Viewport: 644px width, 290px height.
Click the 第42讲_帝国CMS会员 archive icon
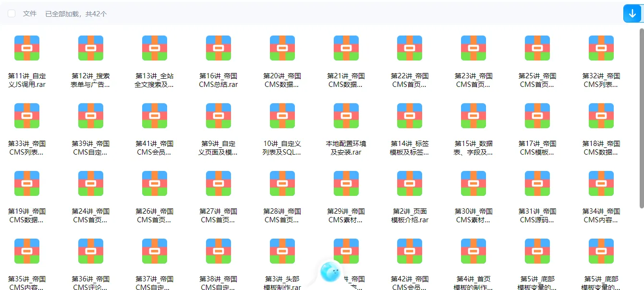409,251
